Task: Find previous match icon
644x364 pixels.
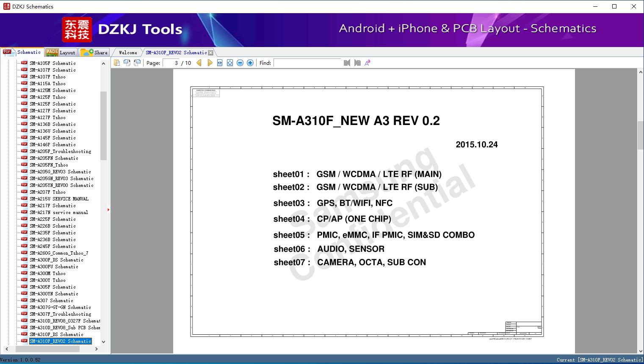Action: tap(347, 63)
